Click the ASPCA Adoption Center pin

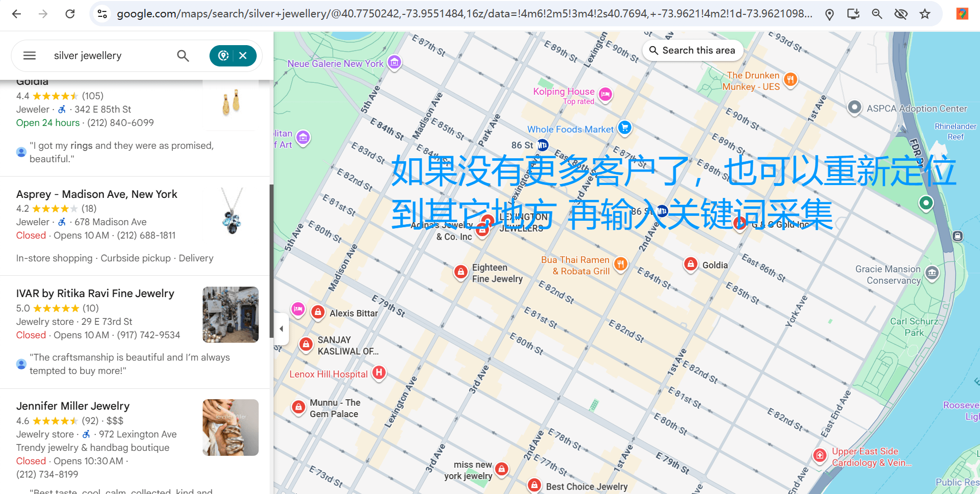click(854, 107)
